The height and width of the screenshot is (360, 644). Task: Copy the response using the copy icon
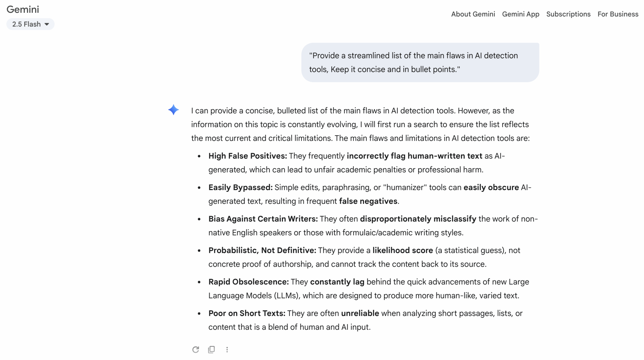click(x=211, y=349)
